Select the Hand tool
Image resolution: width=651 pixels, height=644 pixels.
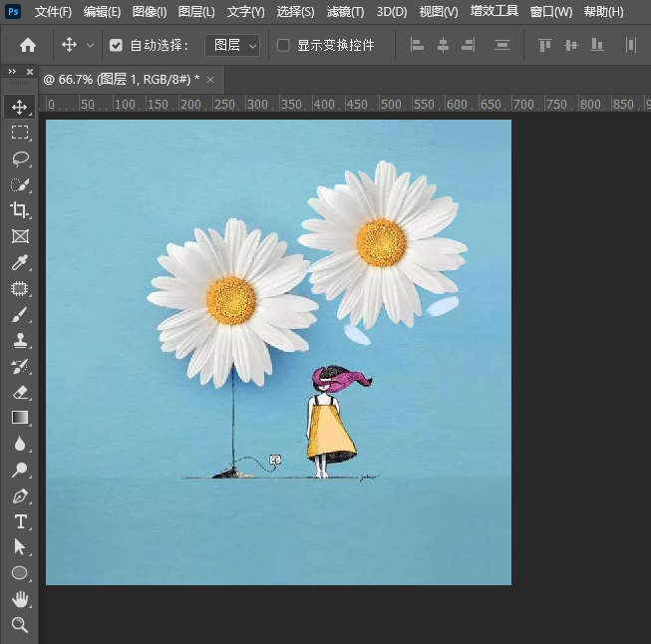[19, 599]
